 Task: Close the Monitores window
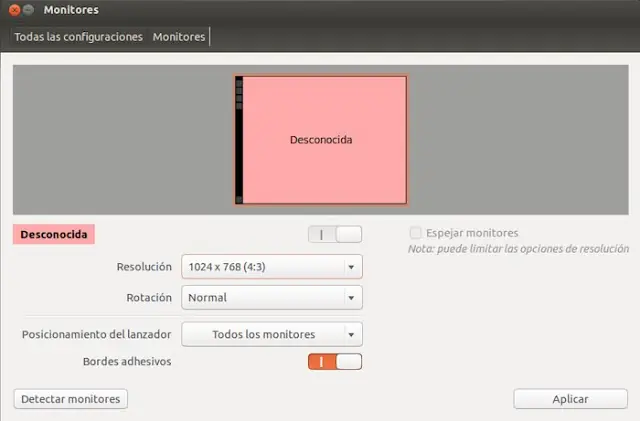[14, 10]
